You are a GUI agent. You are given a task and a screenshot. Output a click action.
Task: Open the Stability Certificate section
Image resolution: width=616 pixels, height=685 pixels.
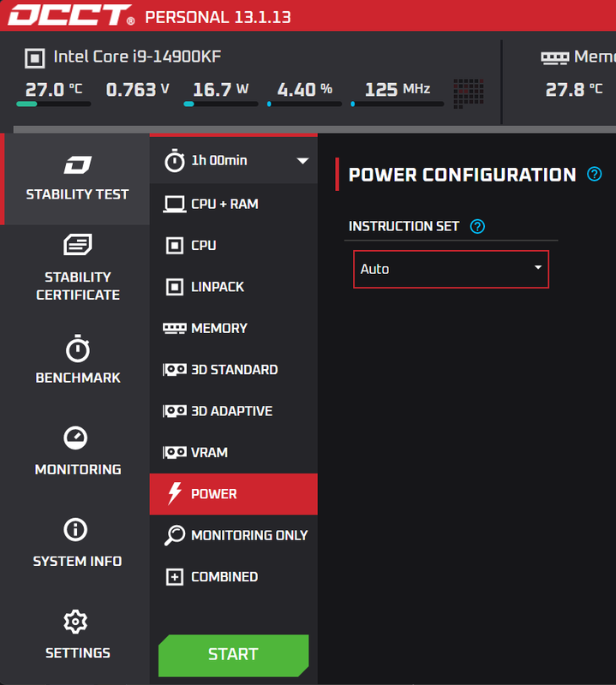point(77,267)
